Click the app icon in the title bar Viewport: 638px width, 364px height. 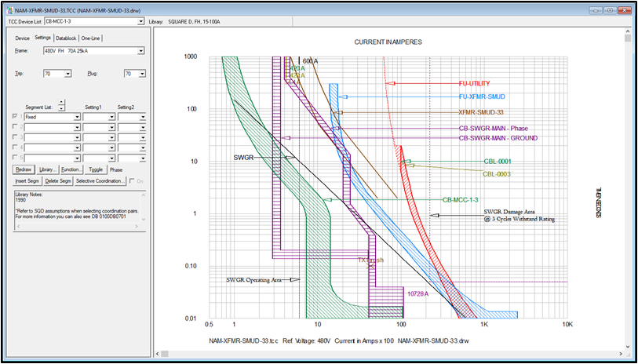tap(9, 9)
